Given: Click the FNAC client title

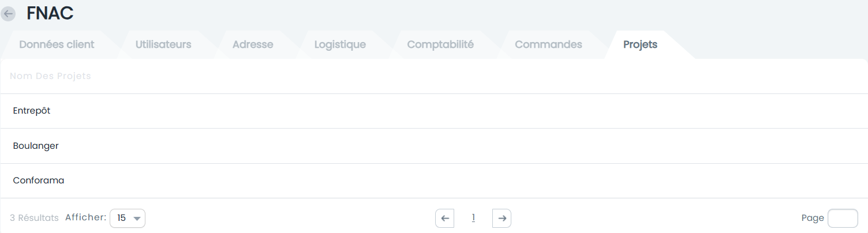Looking at the screenshot, I should (50, 13).
